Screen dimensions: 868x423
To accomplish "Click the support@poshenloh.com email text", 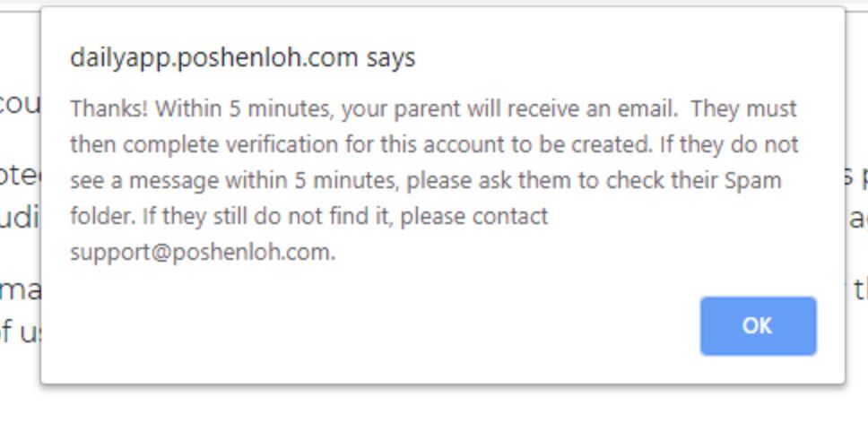I will [202, 253].
